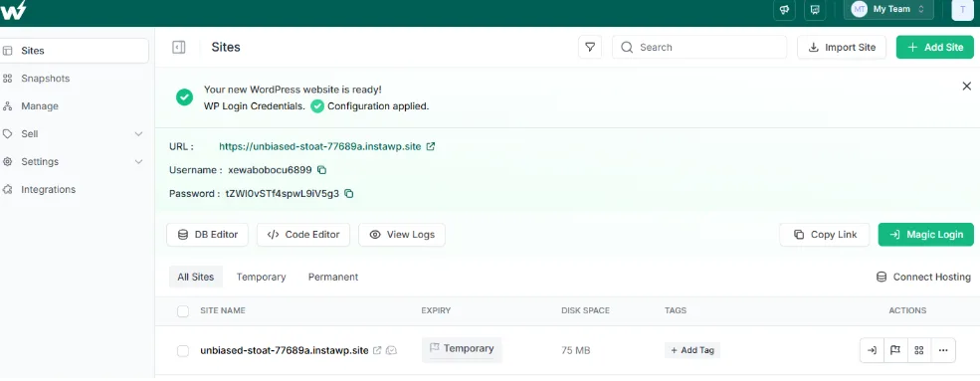Toggle the select-all sites checkbox in header

tap(183, 311)
